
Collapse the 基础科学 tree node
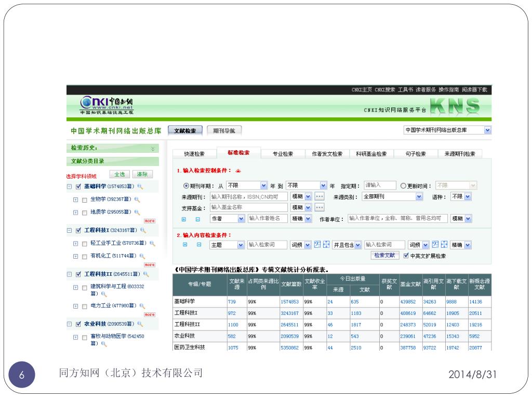click(x=70, y=187)
